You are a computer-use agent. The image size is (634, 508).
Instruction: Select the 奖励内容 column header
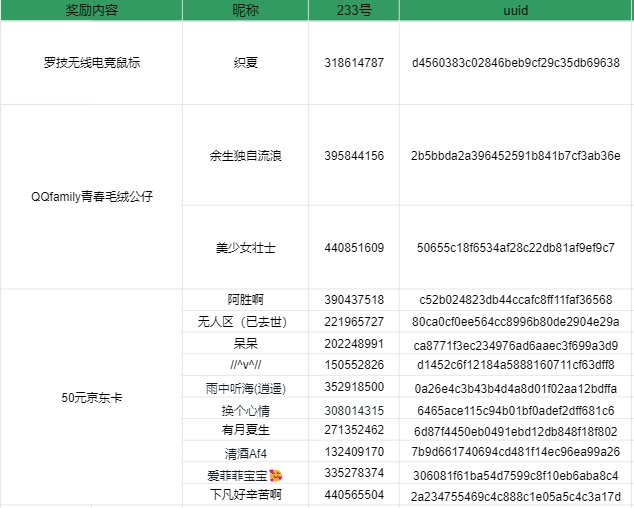91,10
